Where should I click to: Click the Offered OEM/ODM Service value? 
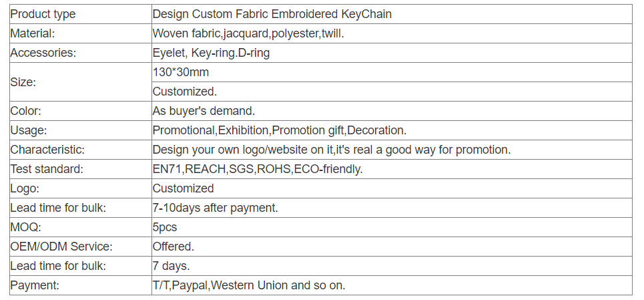coord(174,246)
